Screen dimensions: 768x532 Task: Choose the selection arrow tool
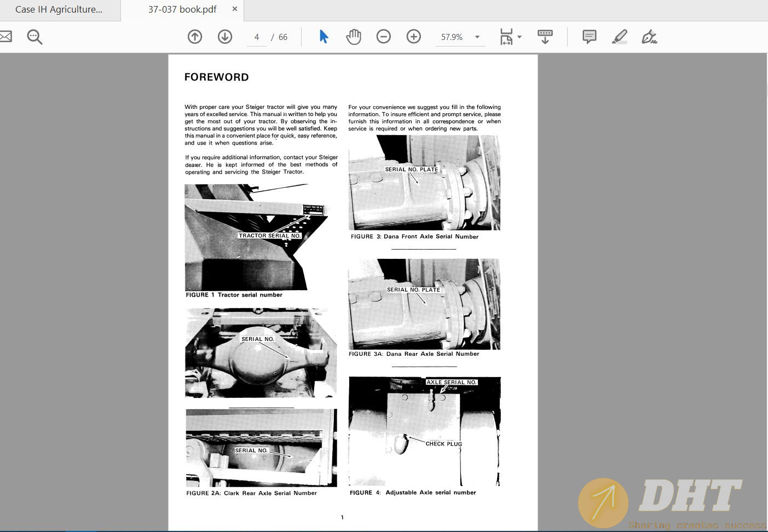coord(324,37)
